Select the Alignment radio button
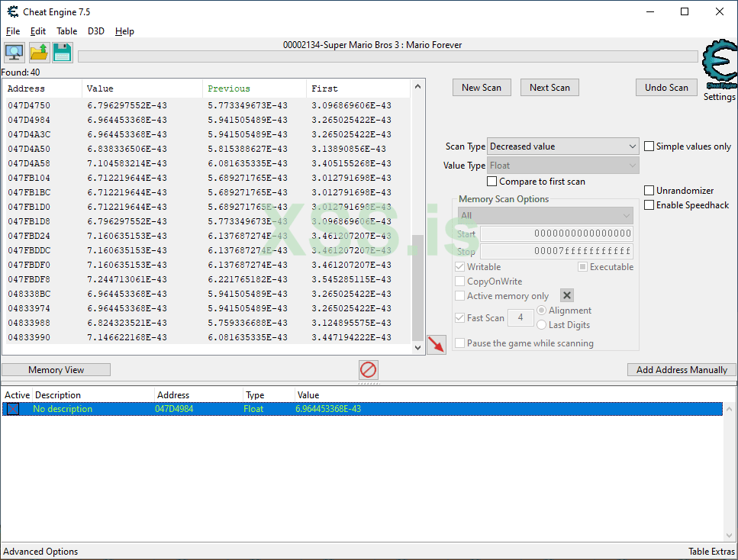 coord(542,310)
